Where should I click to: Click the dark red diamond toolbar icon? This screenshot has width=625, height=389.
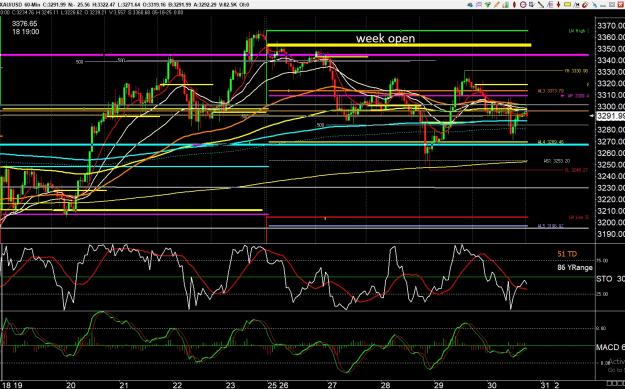pyautogui.click(x=514, y=5)
